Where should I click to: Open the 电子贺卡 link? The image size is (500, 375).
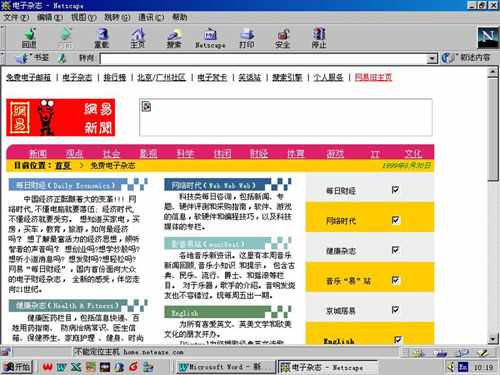212,77
